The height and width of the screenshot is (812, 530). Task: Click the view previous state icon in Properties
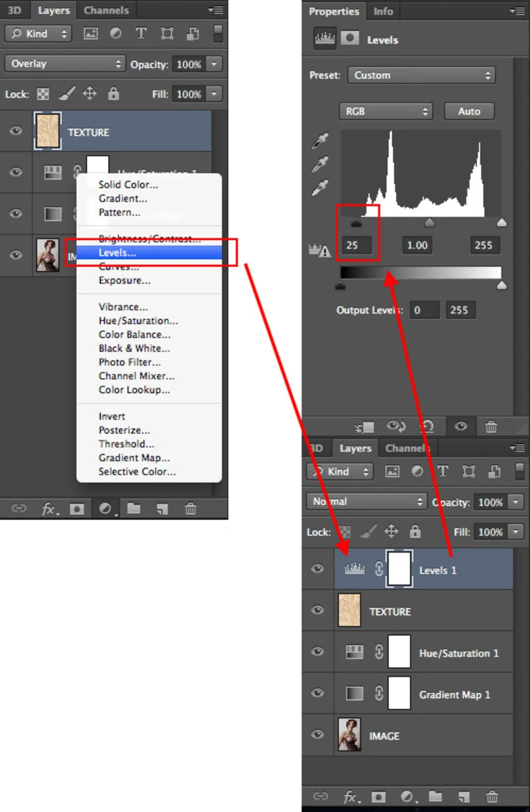coord(396,427)
